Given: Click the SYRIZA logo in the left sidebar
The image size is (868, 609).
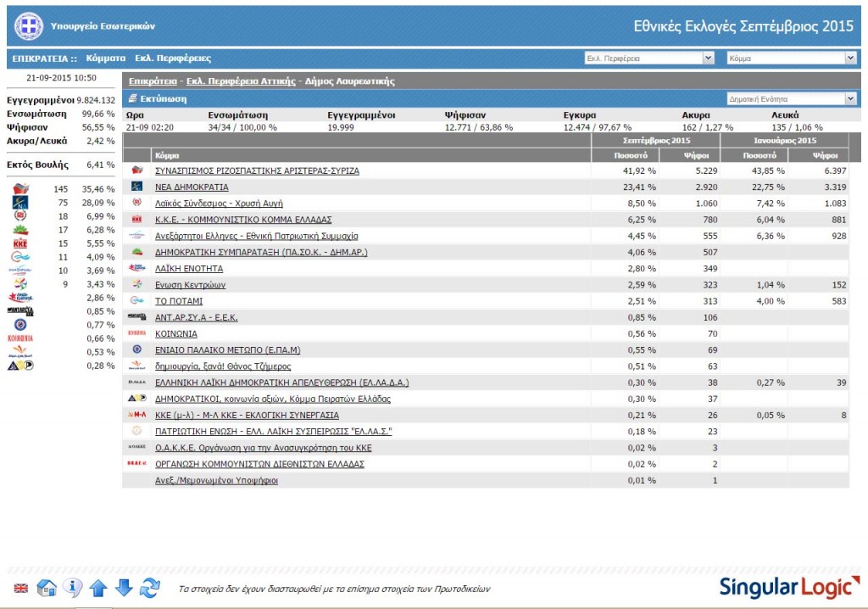Looking at the screenshot, I should pos(21,188).
